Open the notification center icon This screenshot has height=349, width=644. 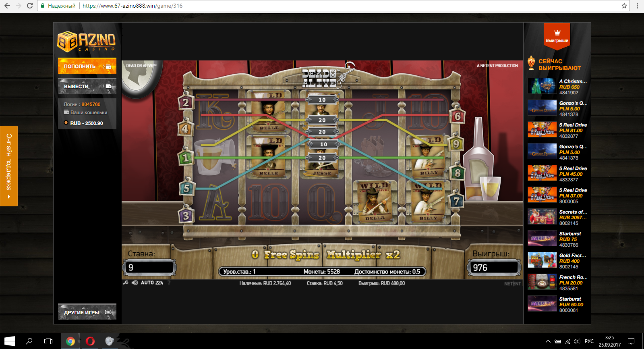631,341
